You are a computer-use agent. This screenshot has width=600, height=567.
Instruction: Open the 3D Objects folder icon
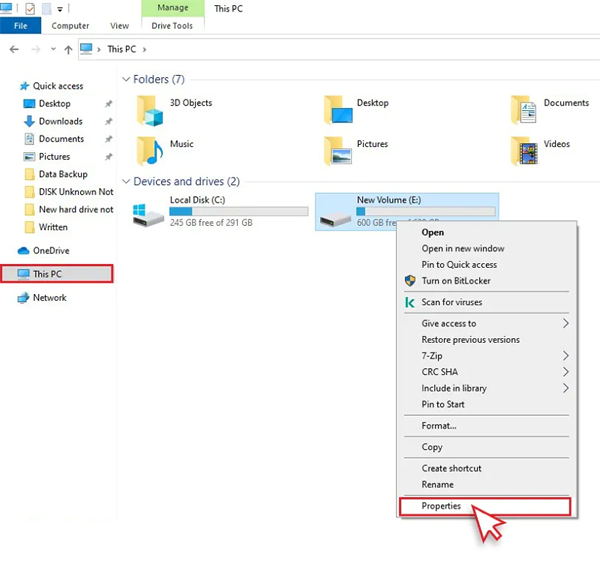coord(150,110)
